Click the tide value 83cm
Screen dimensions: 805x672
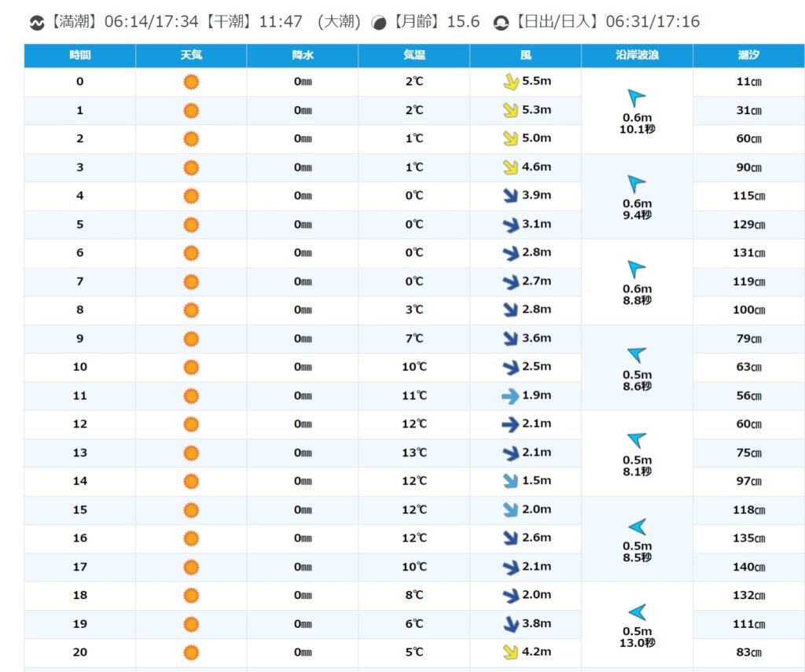coord(748,652)
